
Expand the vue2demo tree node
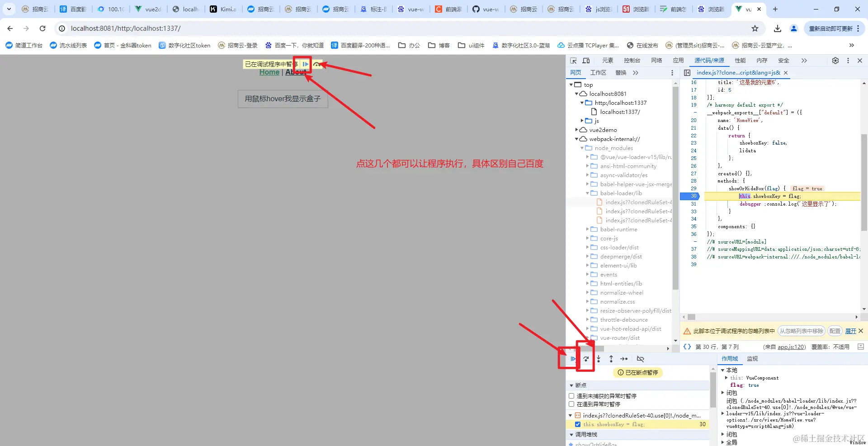[x=577, y=130]
